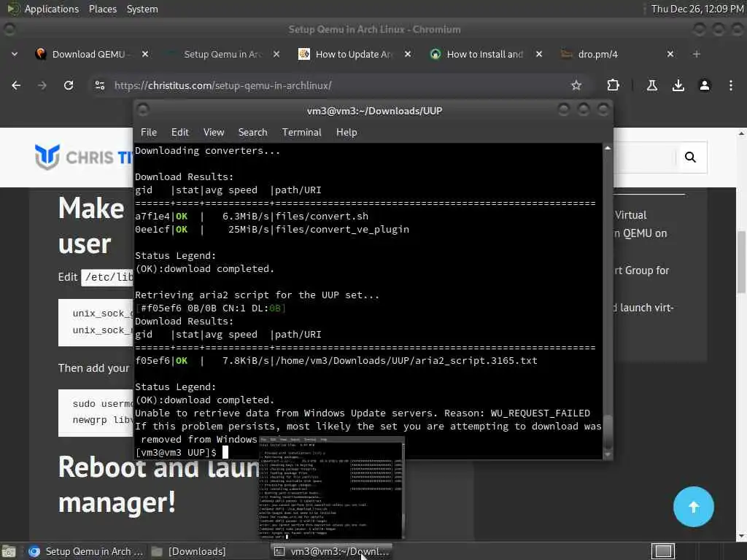Click the web page vertical scrollbar
The image size is (747, 560).
tap(741, 262)
